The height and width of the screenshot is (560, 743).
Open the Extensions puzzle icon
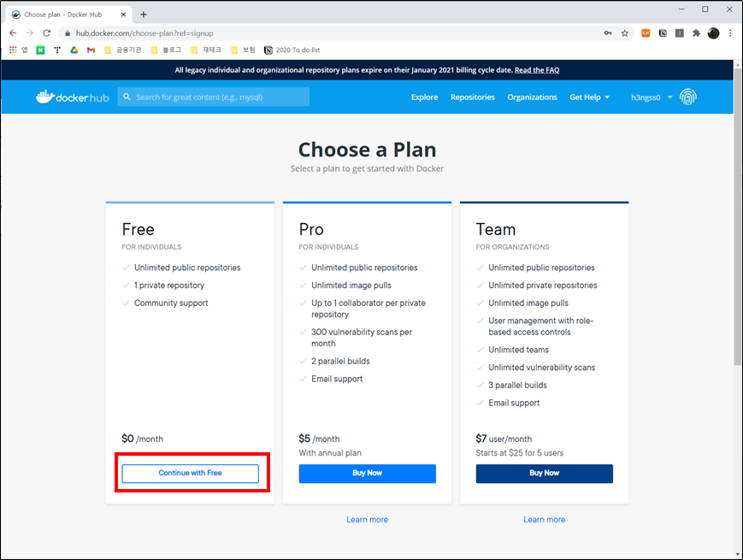pyautogui.click(x=696, y=33)
